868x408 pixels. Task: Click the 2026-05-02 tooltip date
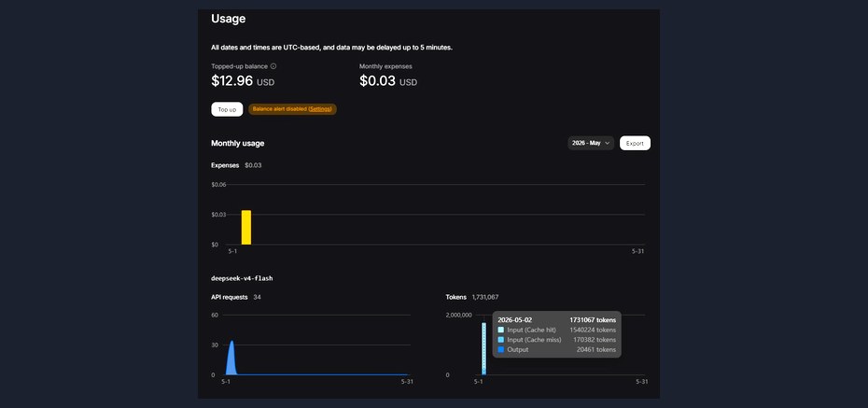point(516,320)
